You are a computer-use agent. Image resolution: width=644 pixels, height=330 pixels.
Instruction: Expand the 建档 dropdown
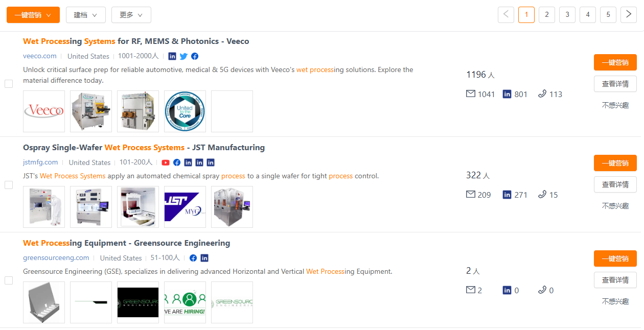[86, 15]
